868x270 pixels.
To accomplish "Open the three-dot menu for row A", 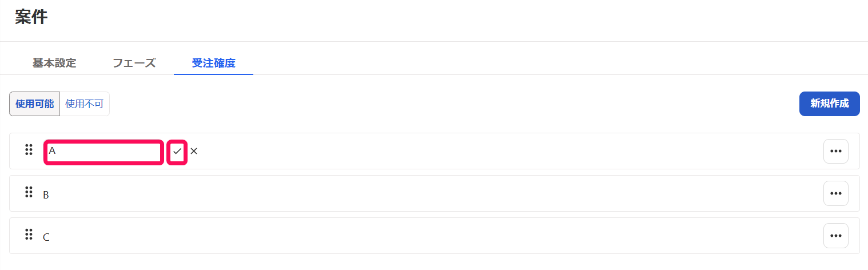I will pyautogui.click(x=835, y=151).
